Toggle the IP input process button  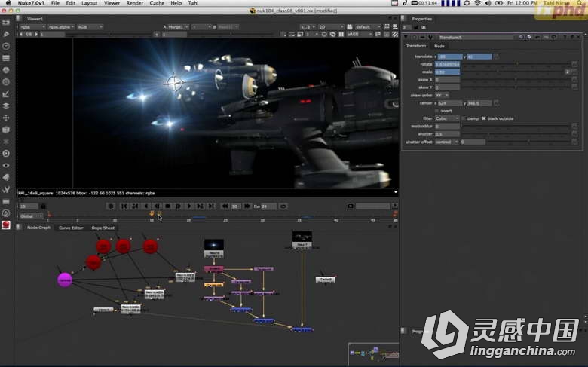(x=378, y=35)
